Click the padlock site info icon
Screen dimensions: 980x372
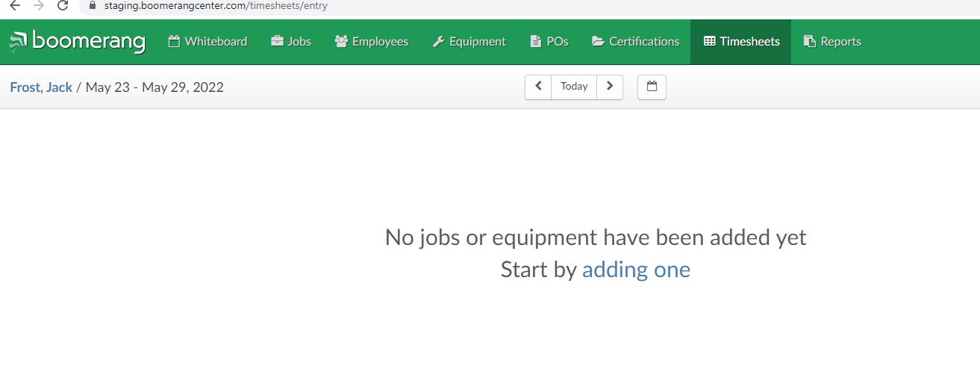pyautogui.click(x=93, y=6)
